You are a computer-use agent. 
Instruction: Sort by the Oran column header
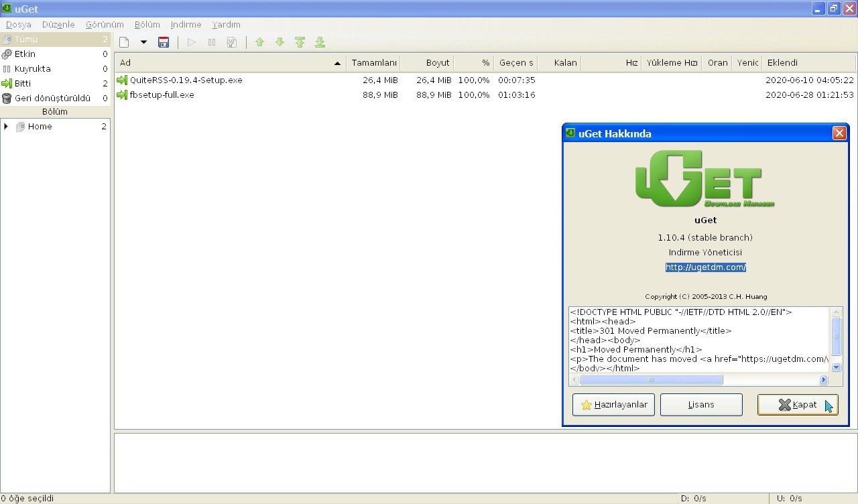[717, 63]
